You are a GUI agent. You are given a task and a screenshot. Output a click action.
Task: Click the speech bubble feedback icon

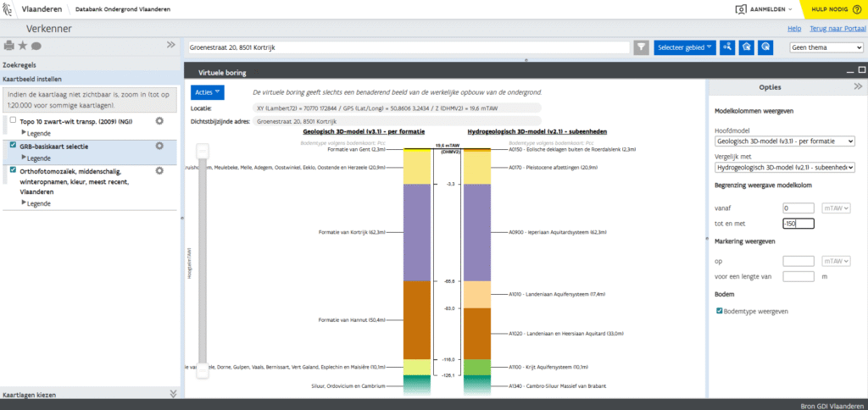tap(36, 46)
